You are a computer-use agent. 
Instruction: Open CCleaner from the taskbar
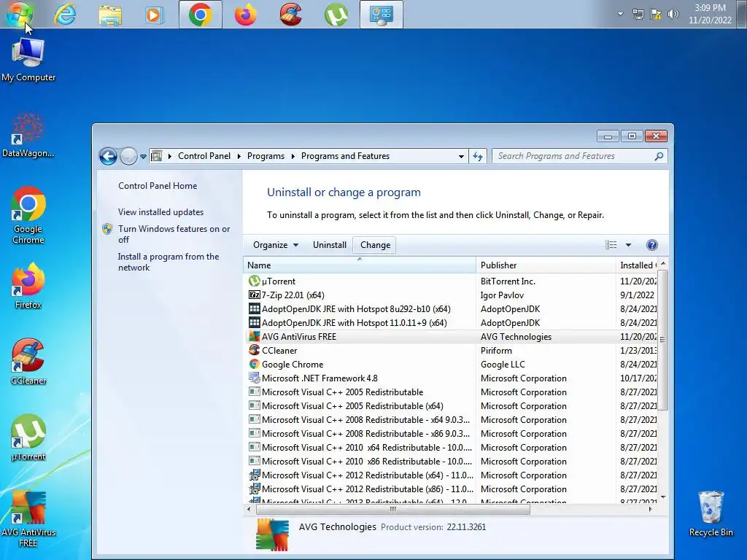290,15
